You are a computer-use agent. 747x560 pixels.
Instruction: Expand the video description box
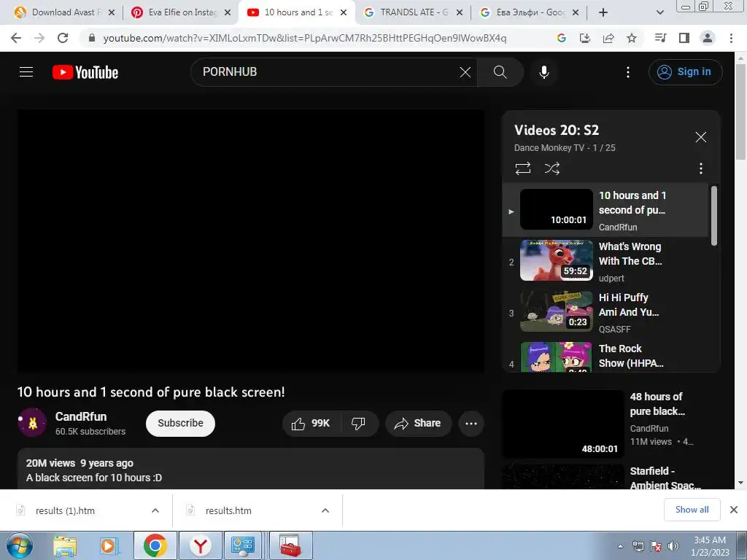[251, 470]
